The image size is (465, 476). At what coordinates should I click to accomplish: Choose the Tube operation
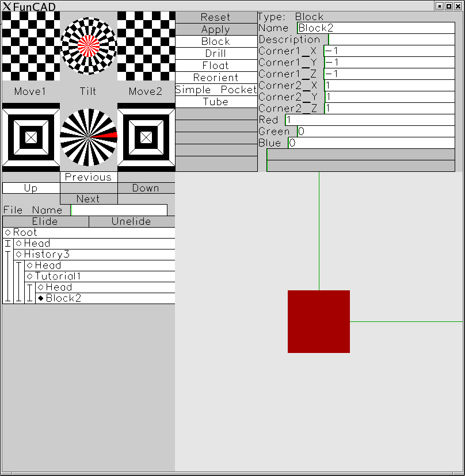point(216,102)
